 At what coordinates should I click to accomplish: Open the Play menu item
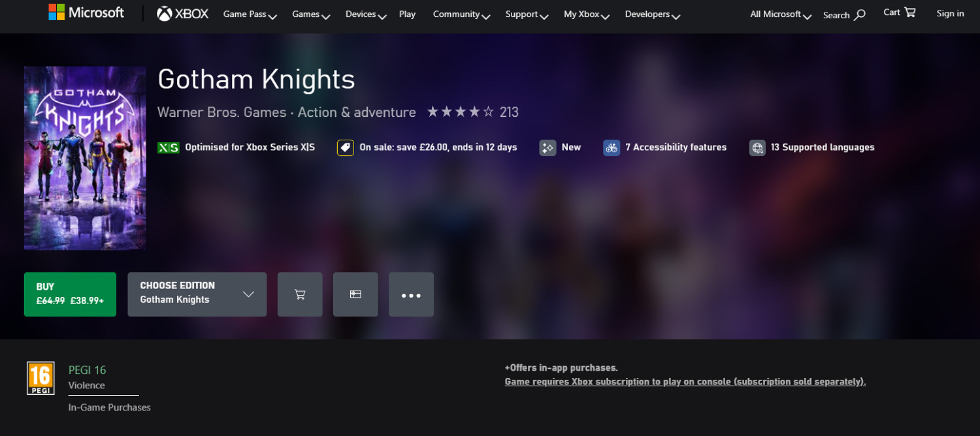tap(407, 14)
